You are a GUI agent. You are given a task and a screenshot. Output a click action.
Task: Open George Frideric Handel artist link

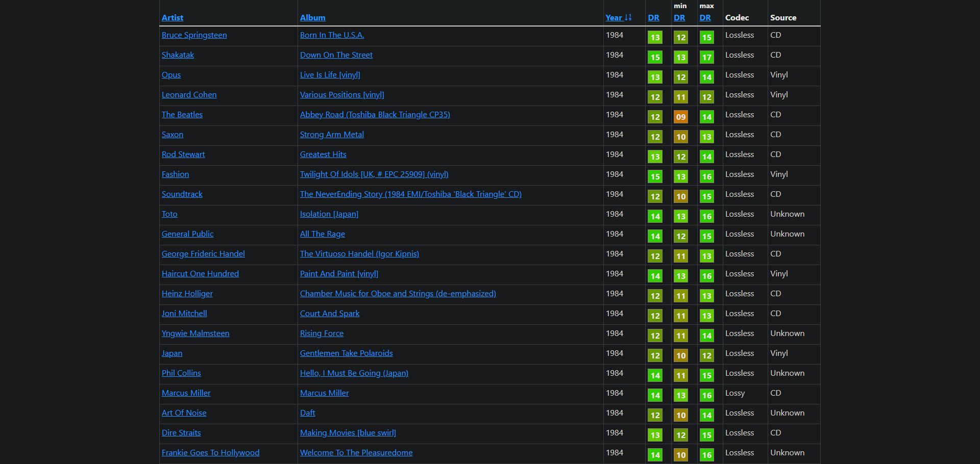203,254
